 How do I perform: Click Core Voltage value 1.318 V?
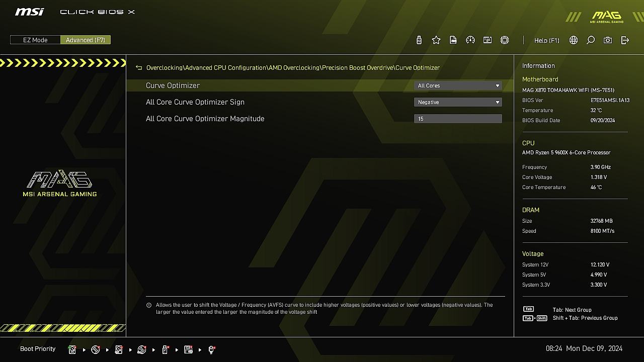coord(599,177)
